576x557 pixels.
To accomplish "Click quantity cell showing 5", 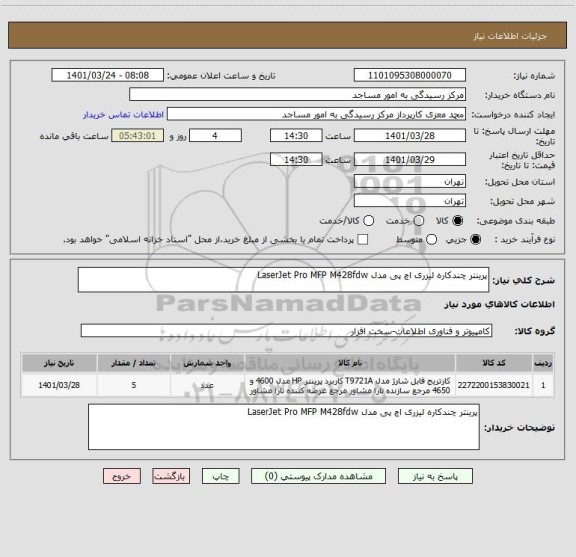I will tap(134, 385).
